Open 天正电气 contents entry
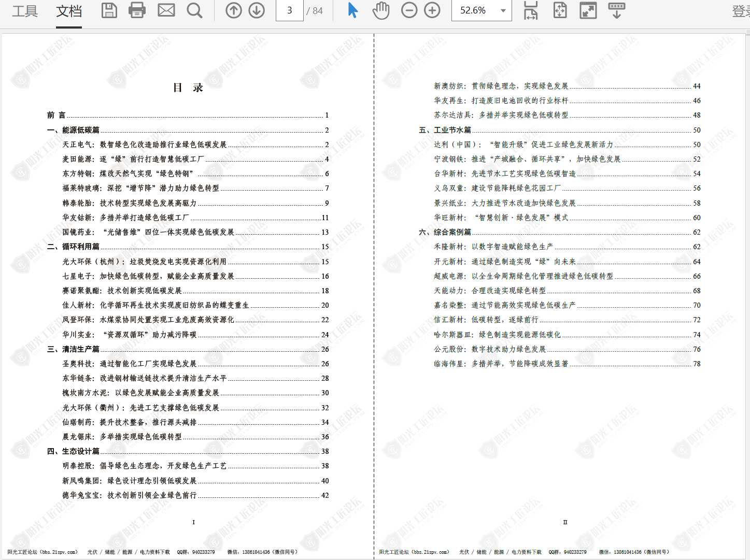 [195, 145]
